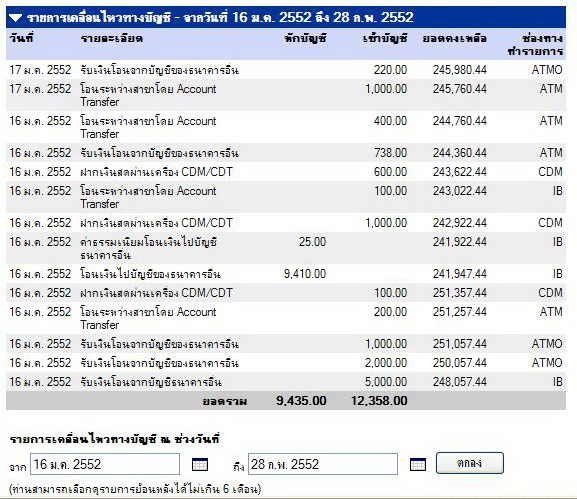Select the 5,000.00 incoming transfer IB row

click(x=286, y=382)
